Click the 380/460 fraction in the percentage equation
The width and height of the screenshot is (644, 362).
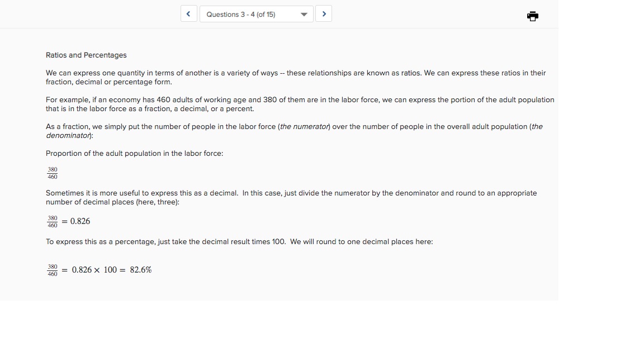click(53, 270)
